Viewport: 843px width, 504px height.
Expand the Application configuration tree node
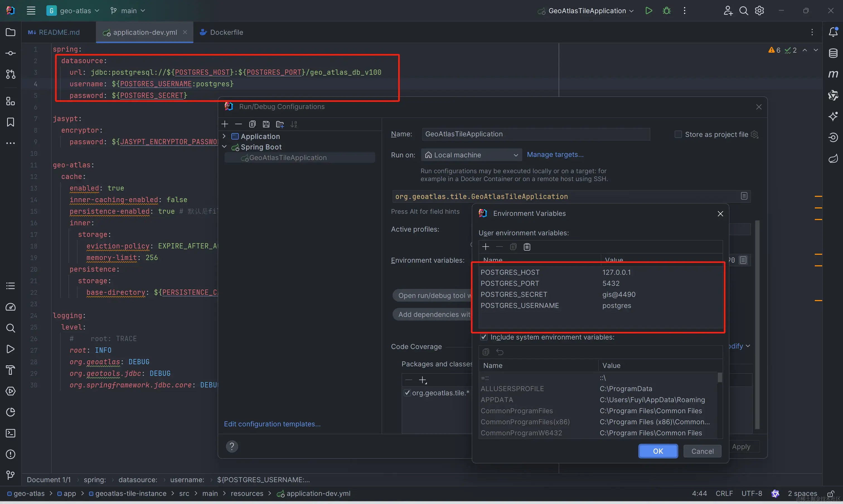pyautogui.click(x=224, y=136)
